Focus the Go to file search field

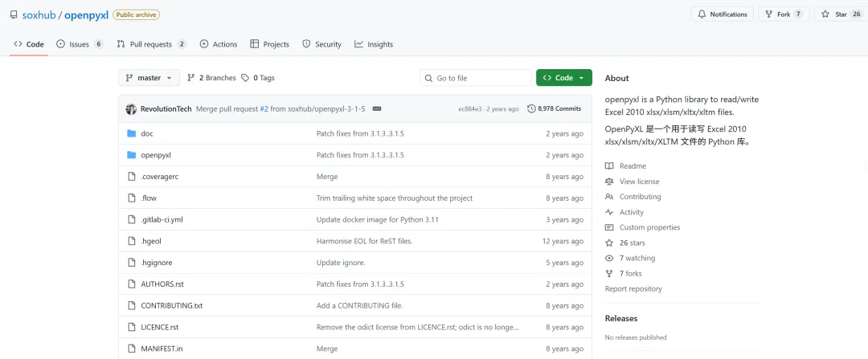(476, 78)
